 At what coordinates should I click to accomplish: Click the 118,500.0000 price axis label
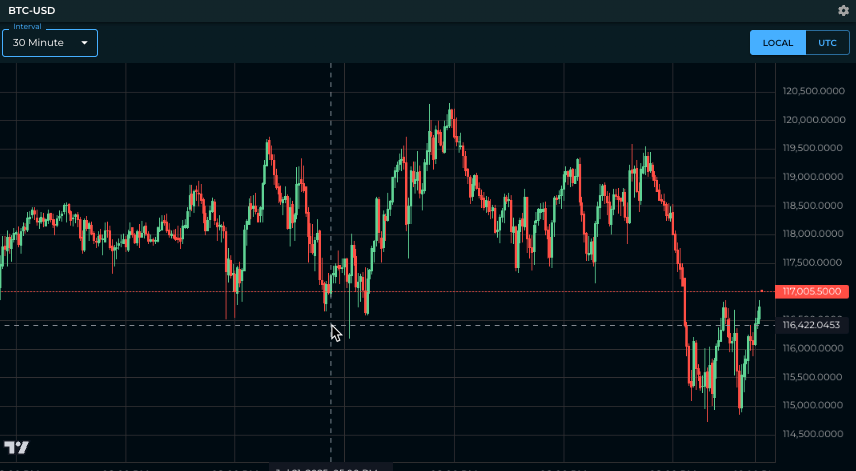(813, 205)
